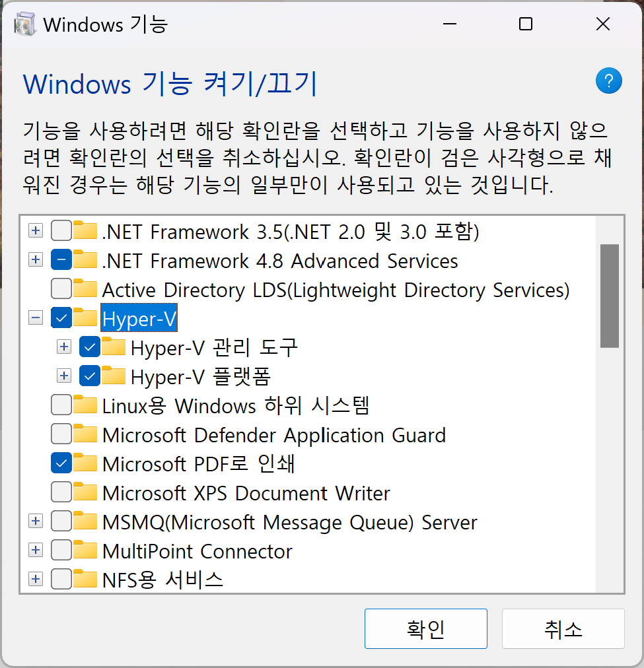Click the NFS용 서비스 folder icon
The height and width of the screenshot is (668, 644).
click(x=85, y=579)
